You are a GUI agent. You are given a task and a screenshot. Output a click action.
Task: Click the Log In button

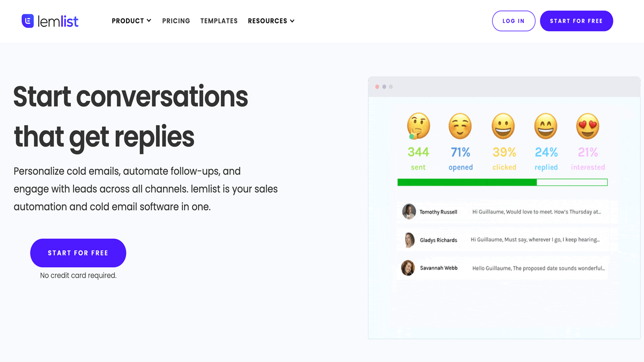coord(514,21)
